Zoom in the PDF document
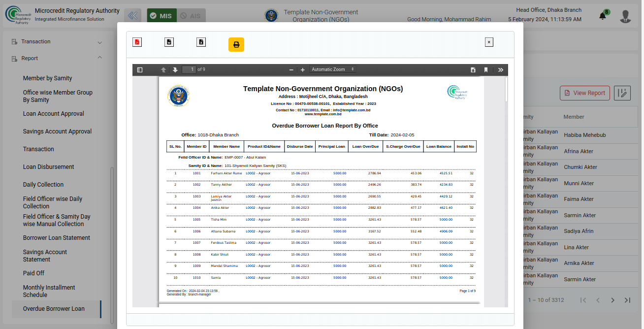The height and width of the screenshot is (329, 644). tap(303, 70)
